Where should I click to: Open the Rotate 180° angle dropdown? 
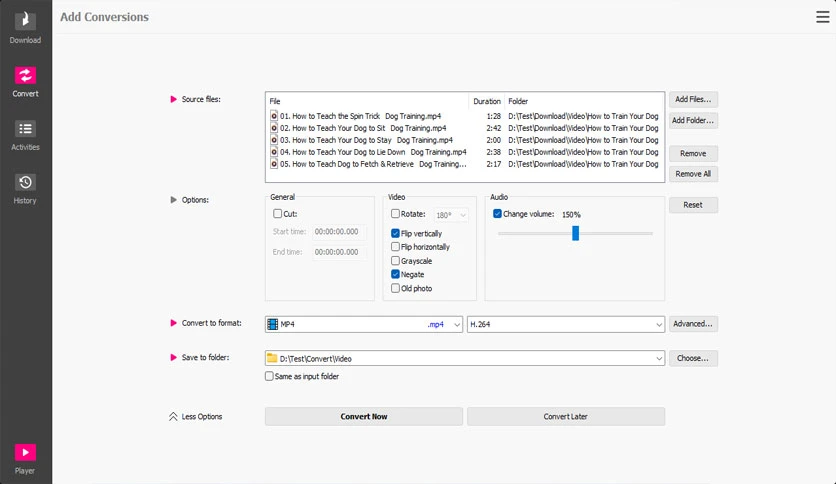click(451, 215)
